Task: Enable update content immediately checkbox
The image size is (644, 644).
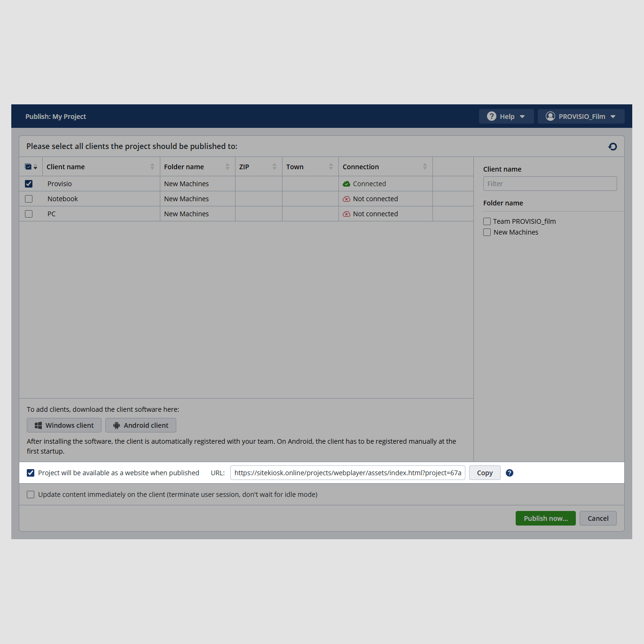Action: [31, 495]
